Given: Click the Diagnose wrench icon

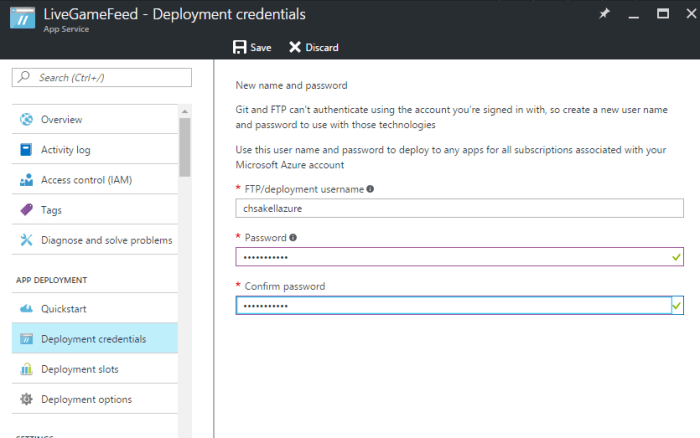Looking at the screenshot, I should [26, 240].
